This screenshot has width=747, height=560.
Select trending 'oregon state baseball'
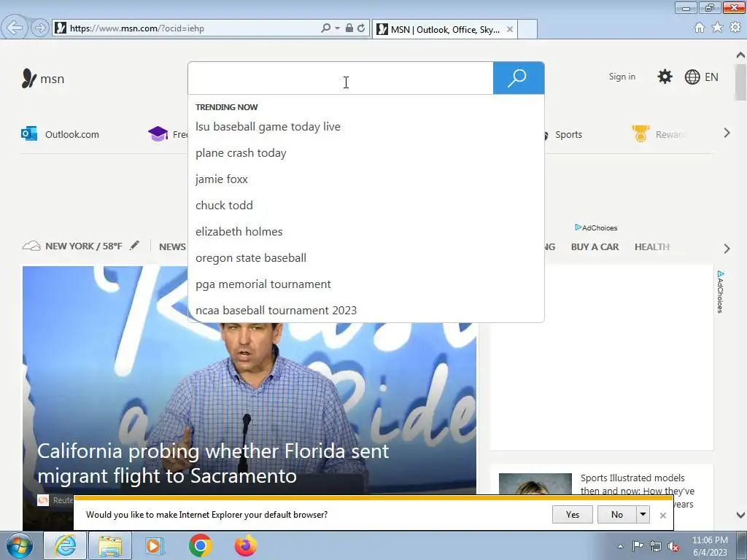pyautogui.click(x=251, y=257)
